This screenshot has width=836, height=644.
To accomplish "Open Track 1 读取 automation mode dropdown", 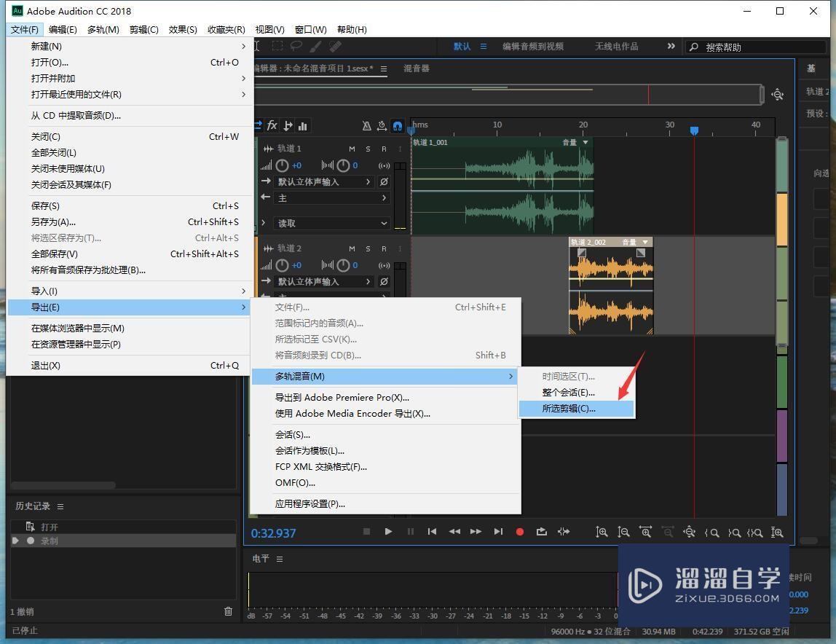I will coord(331,223).
